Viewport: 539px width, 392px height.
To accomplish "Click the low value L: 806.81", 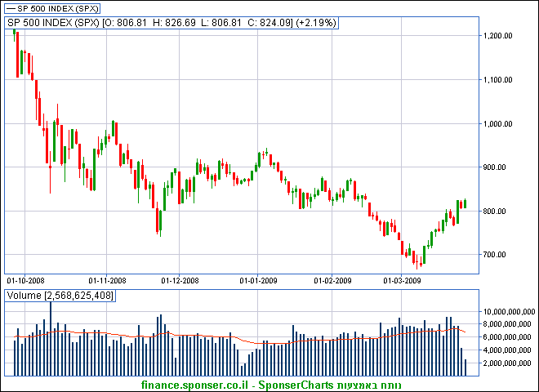I will 221,23.
